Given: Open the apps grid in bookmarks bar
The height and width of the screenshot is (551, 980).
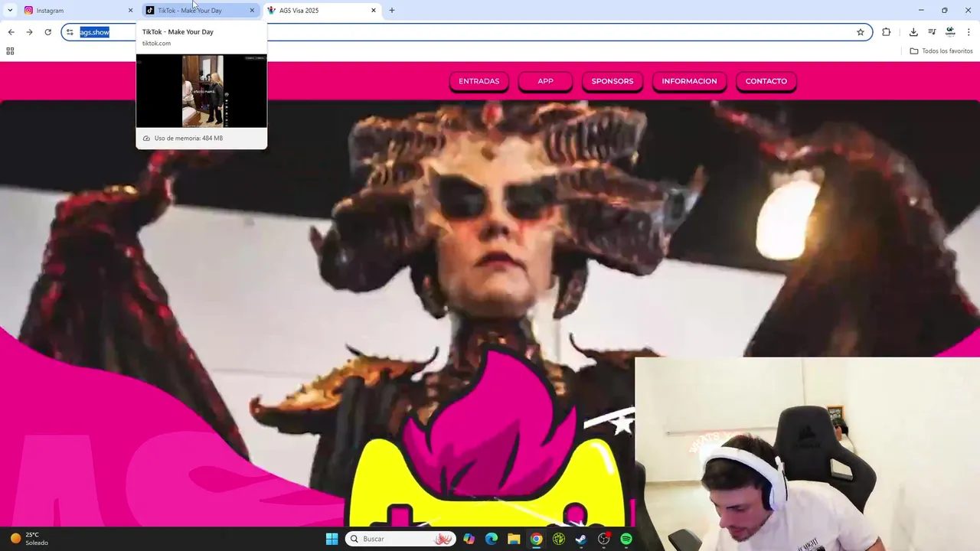Looking at the screenshot, I should [10, 51].
